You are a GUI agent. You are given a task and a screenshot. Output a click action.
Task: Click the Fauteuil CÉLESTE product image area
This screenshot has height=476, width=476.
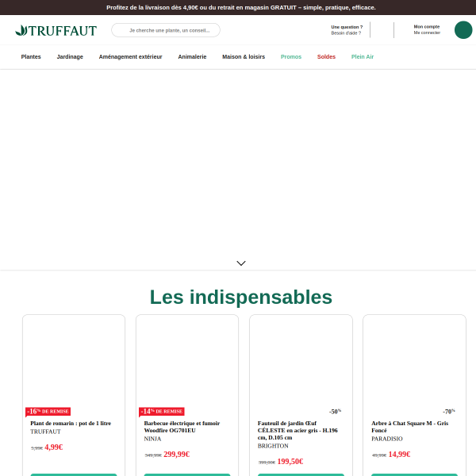(301, 361)
